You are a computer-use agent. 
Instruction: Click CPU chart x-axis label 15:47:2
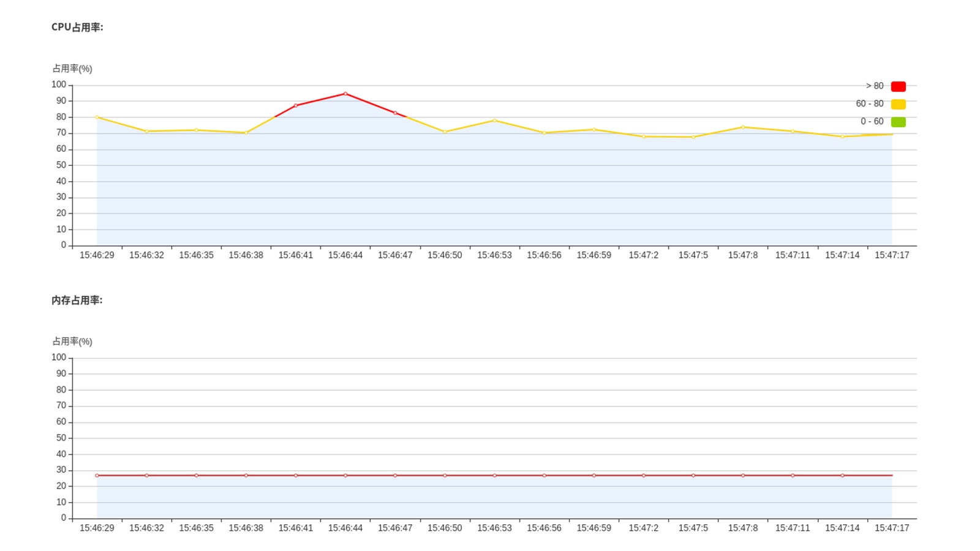644,255
